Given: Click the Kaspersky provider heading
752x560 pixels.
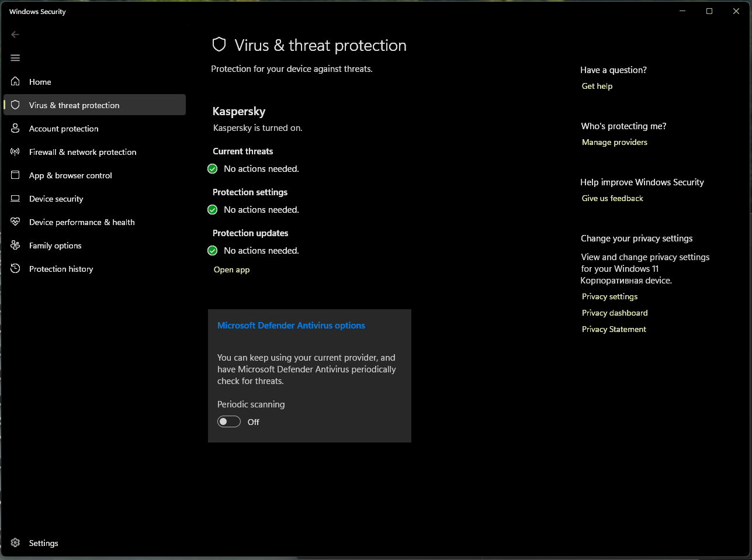Looking at the screenshot, I should coord(239,111).
